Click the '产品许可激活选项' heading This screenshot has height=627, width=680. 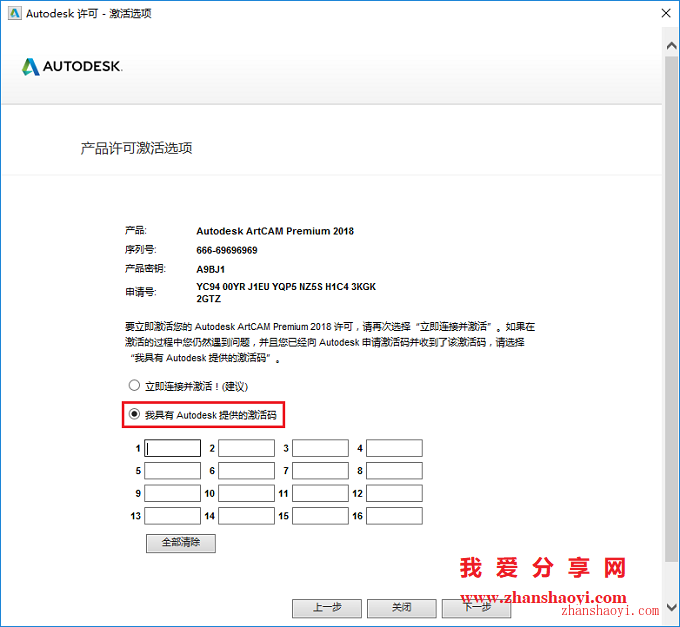coord(137,148)
